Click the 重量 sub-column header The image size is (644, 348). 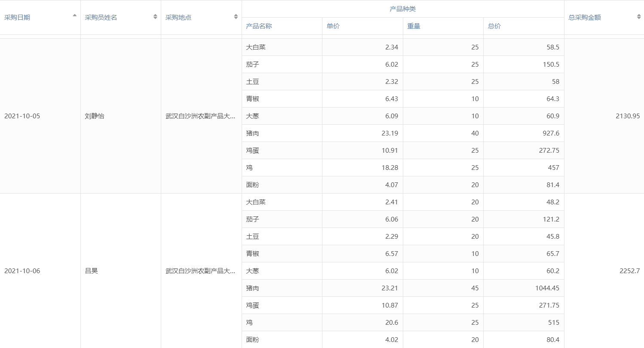click(414, 26)
